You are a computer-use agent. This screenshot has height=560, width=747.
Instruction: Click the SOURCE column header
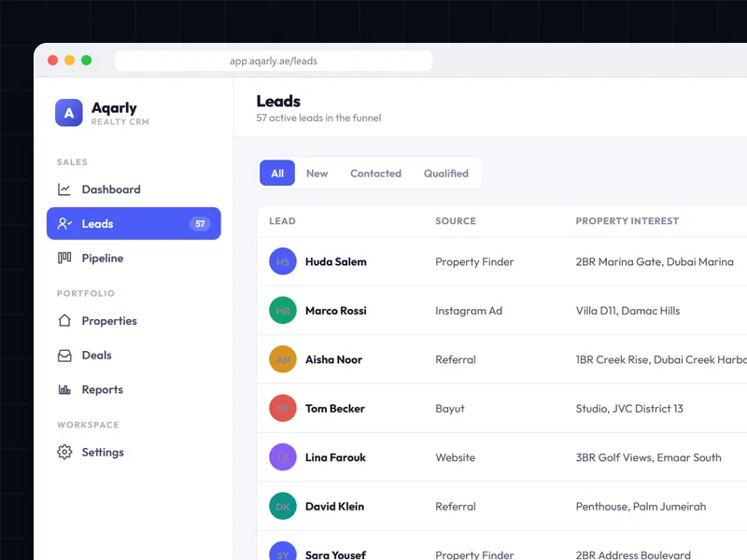click(456, 221)
